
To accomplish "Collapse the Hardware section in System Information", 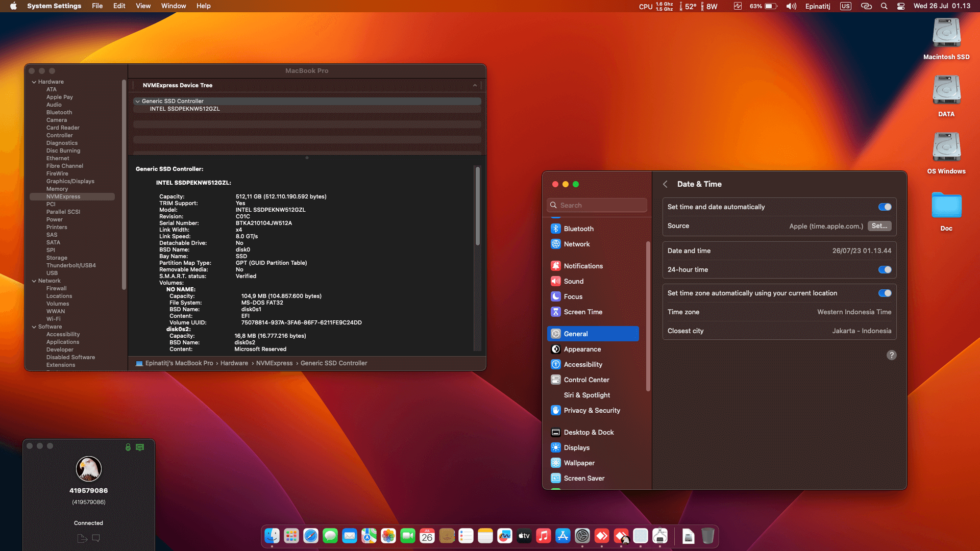I will pyautogui.click(x=34, y=82).
